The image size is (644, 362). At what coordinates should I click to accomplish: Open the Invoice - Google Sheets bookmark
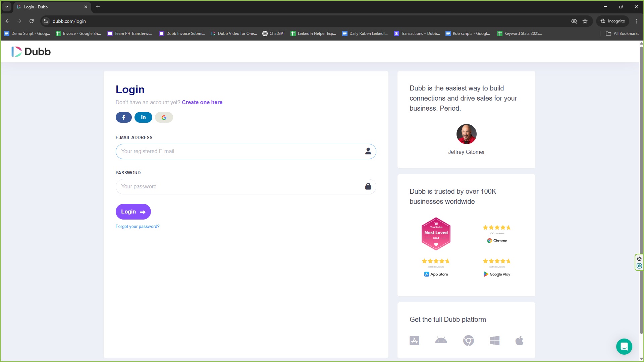pyautogui.click(x=78, y=34)
